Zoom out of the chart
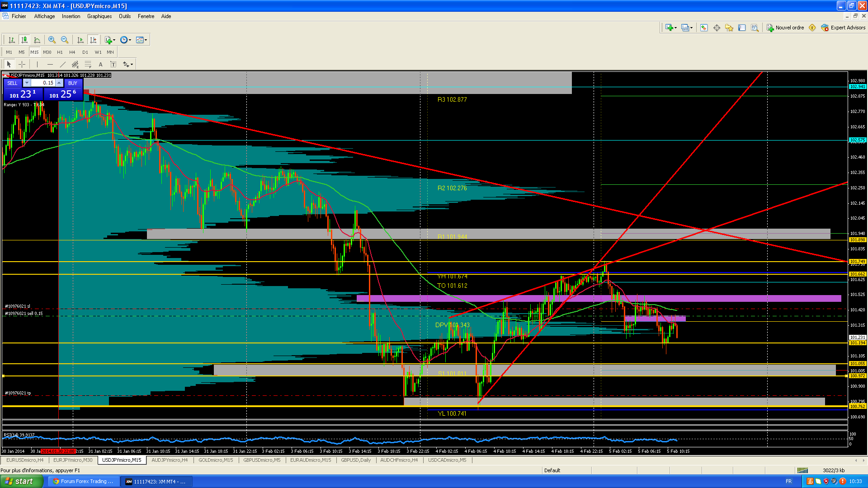 click(65, 40)
